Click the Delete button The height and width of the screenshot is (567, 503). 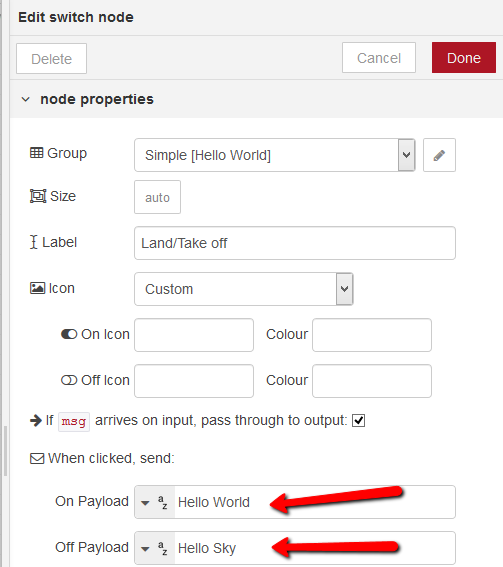51,59
